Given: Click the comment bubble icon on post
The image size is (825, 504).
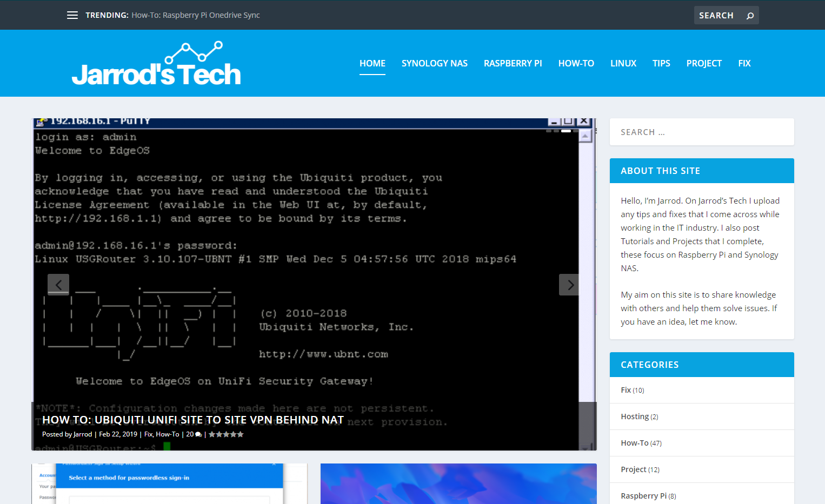Looking at the screenshot, I should (x=198, y=435).
